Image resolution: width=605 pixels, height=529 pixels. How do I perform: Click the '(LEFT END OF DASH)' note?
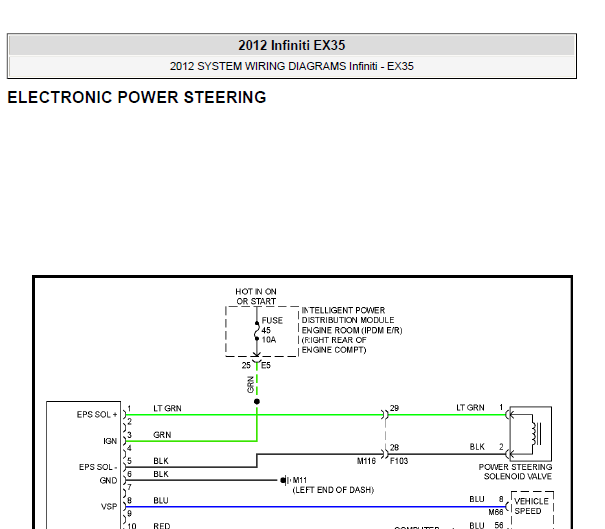tap(333, 490)
